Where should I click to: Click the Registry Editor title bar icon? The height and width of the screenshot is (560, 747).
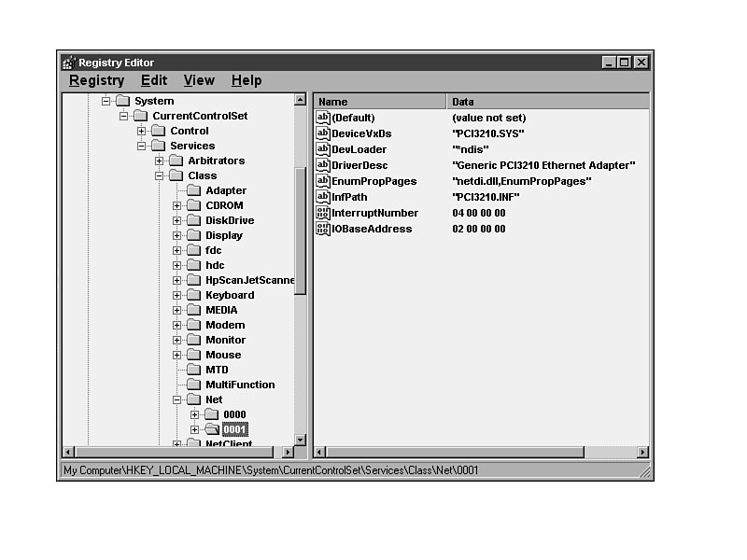coord(68,63)
